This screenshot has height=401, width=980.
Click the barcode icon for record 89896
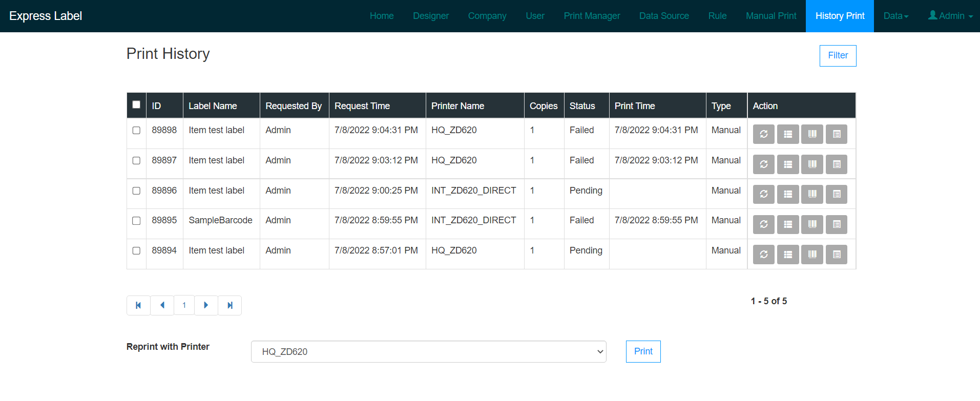(812, 194)
